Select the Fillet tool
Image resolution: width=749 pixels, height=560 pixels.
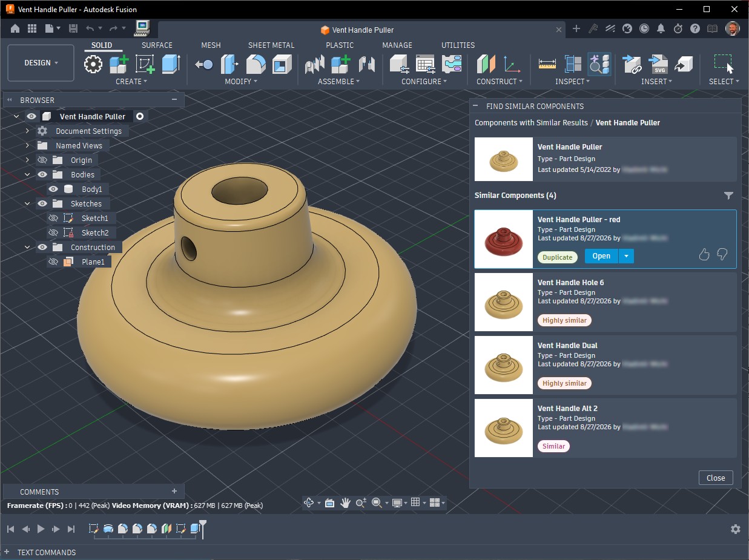(x=256, y=64)
